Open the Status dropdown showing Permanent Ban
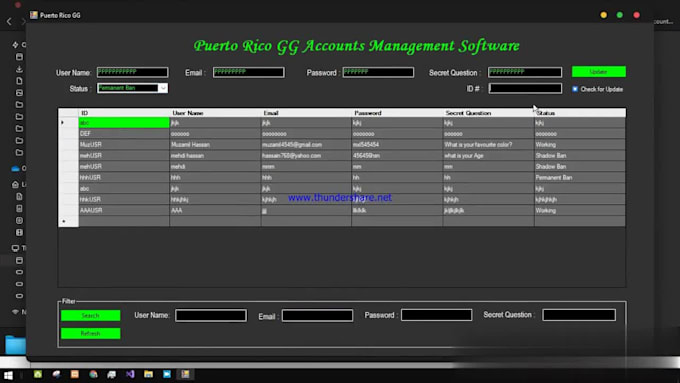 click(x=163, y=88)
